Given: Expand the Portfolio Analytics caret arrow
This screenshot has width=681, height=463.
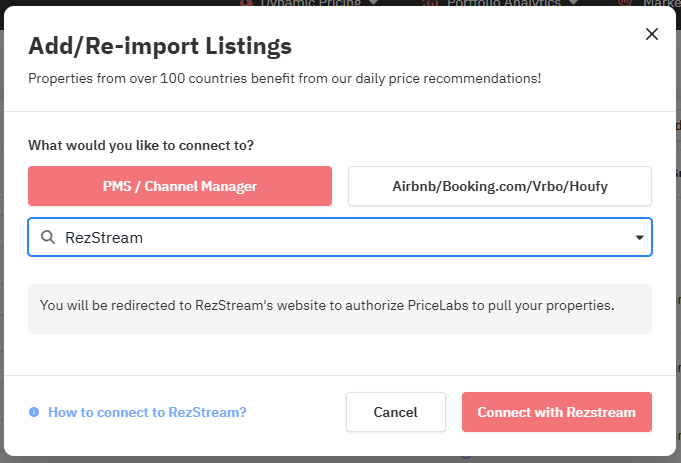Looking at the screenshot, I should click(571, 3).
